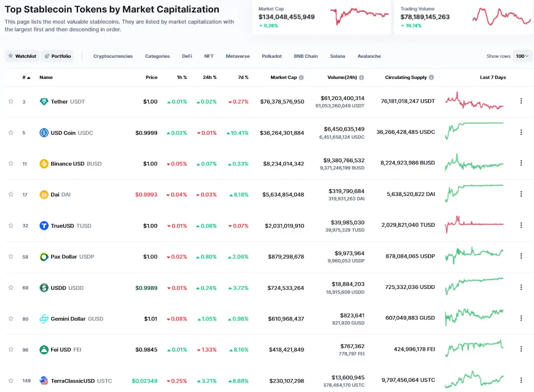Open the three-dot menu for Tether
Screen dimensions: 534x392
pos(521,101)
